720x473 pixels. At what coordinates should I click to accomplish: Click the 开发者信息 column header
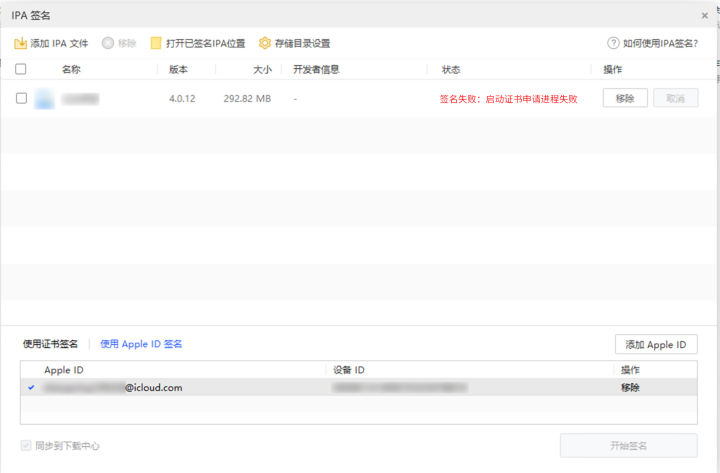click(x=316, y=69)
